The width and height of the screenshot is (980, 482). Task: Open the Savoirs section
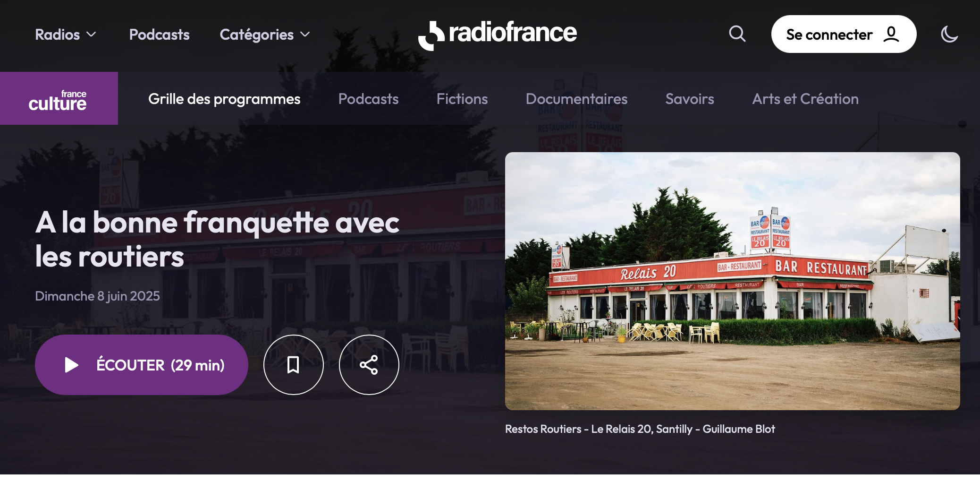point(690,99)
